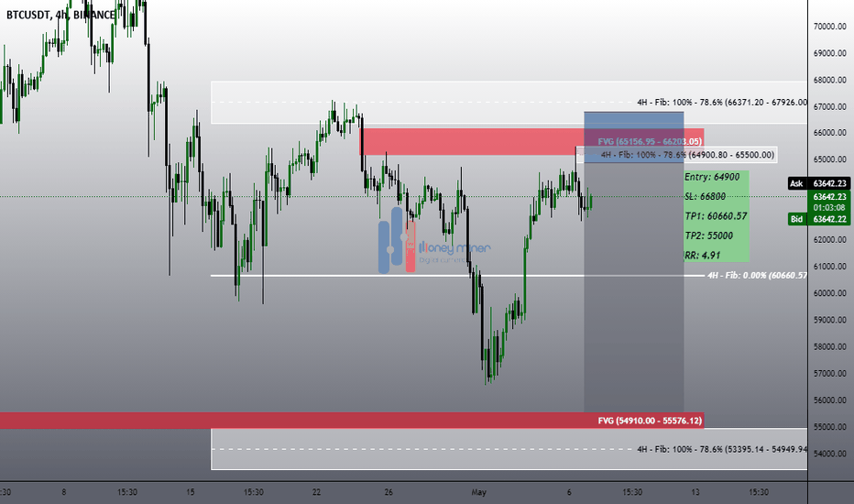Click the 67000.00 price axis label

(x=829, y=107)
